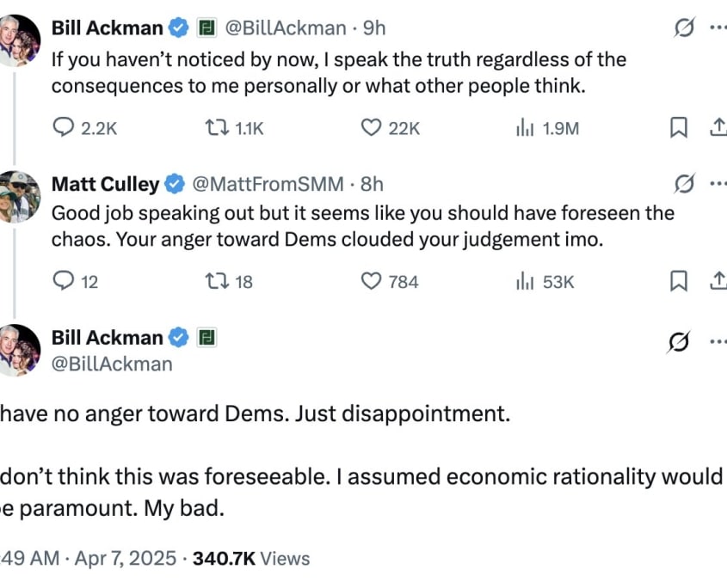Open Grok icon on first tweet
This screenshot has width=727, height=588.
(684, 28)
